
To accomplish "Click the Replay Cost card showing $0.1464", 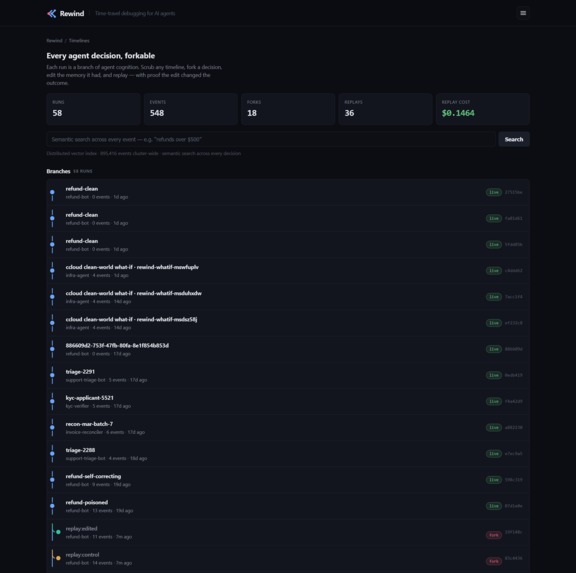I will [x=483, y=109].
